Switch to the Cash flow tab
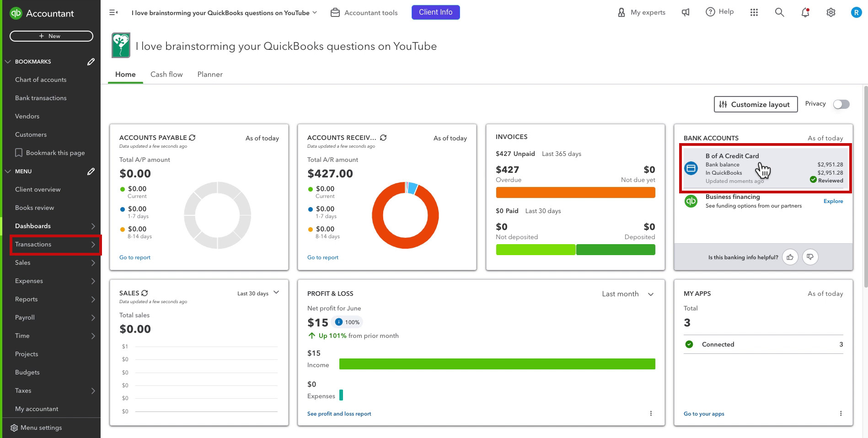868x438 pixels. (x=166, y=75)
